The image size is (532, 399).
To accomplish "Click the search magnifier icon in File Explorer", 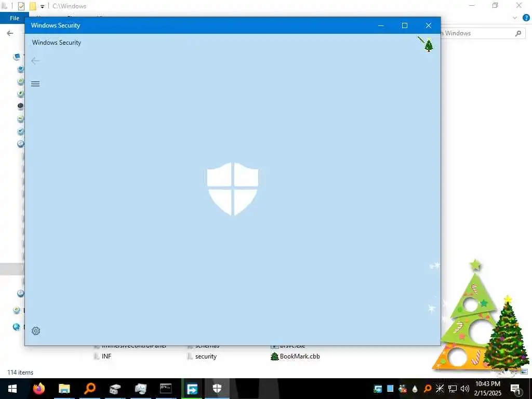I will [x=518, y=33].
